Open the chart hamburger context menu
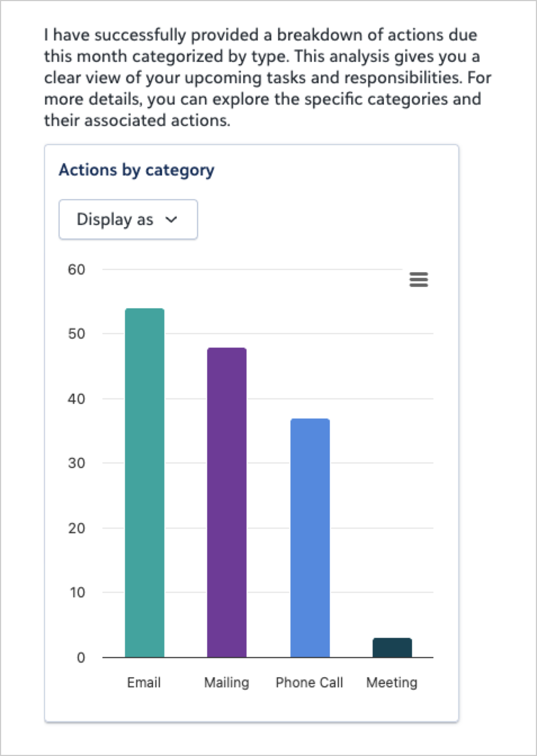 pos(418,279)
